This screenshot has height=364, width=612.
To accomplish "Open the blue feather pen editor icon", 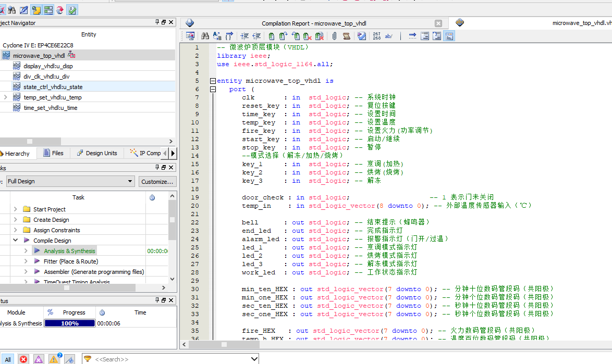I will (x=24, y=10).
